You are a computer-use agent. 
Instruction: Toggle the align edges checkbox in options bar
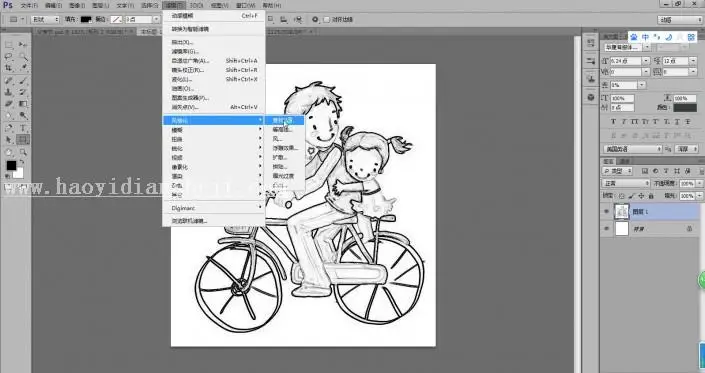point(327,19)
